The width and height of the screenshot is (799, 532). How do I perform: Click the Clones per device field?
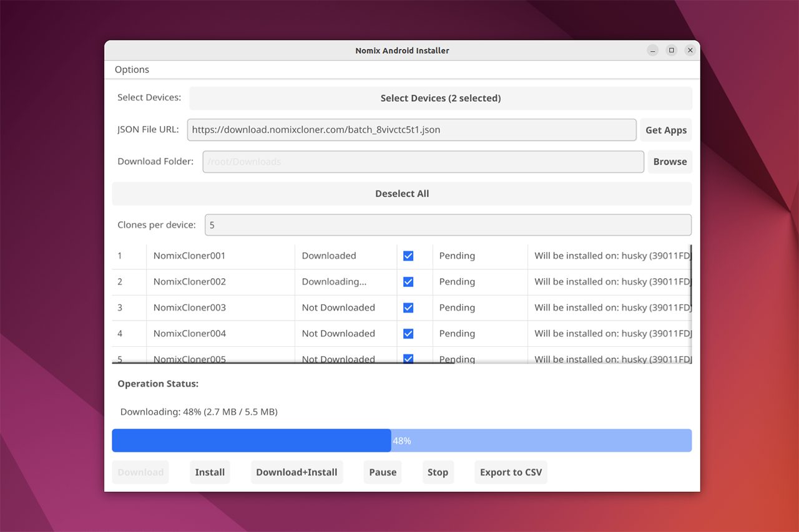click(x=448, y=225)
